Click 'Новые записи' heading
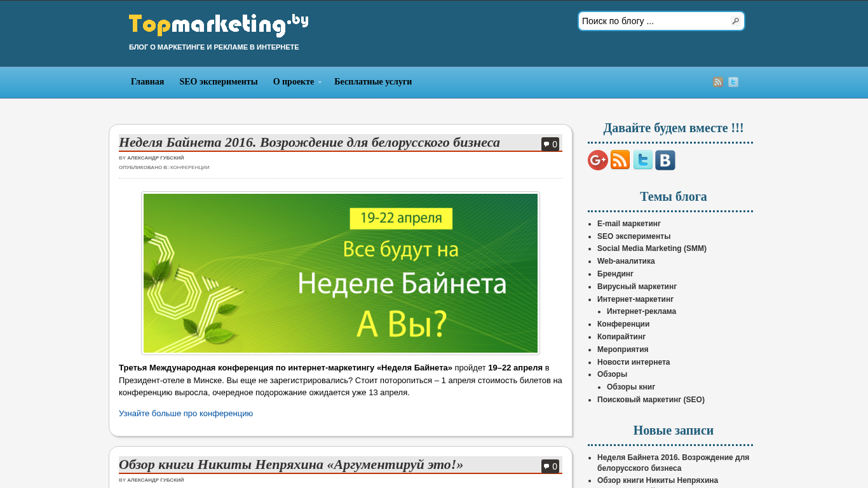This screenshot has width=868, height=488. point(674,430)
